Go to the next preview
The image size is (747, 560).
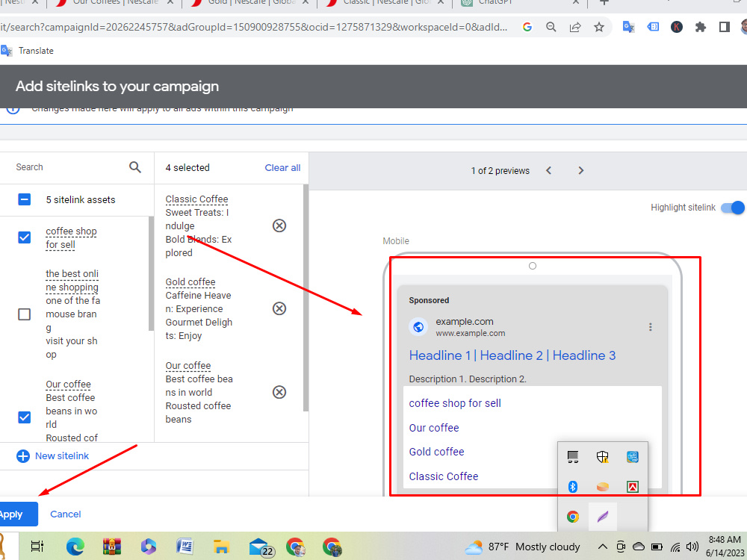point(580,170)
